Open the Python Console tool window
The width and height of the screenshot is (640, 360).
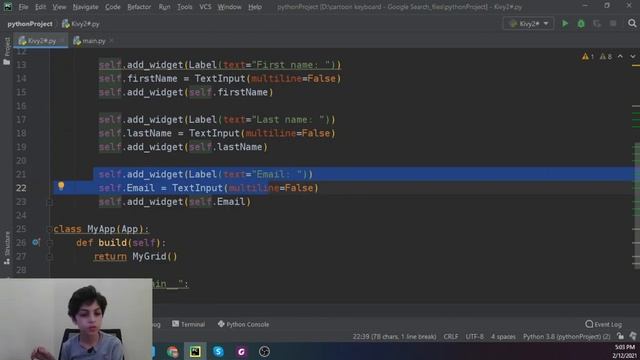[x=243, y=324]
